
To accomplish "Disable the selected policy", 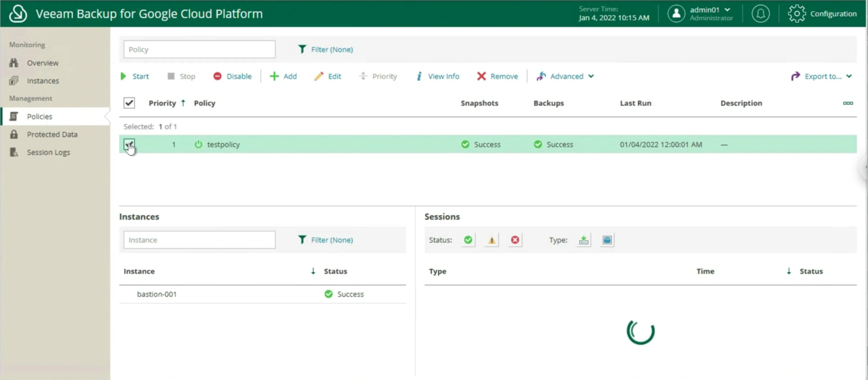I will click(233, 76).
